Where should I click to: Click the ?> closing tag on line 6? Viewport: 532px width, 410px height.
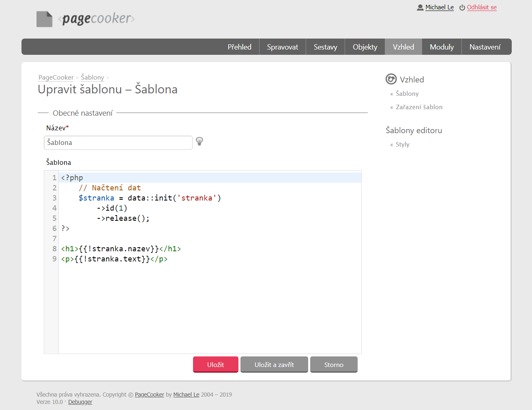pos(65,229)
